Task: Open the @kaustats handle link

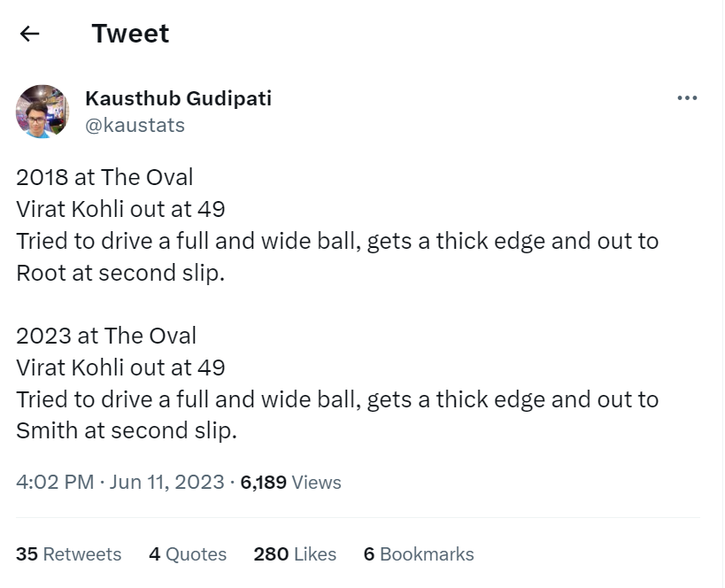Action: coord(135,125)
